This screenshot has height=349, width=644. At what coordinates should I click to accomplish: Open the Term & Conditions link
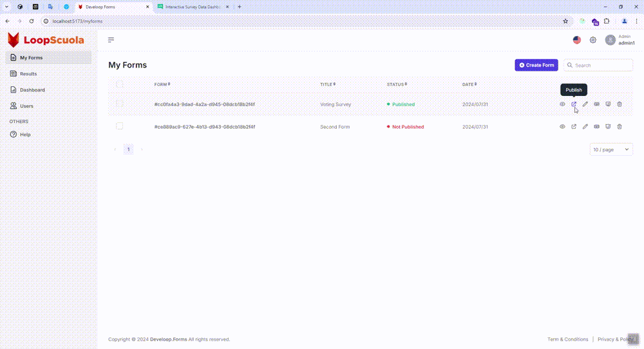(x=567, y=339)
